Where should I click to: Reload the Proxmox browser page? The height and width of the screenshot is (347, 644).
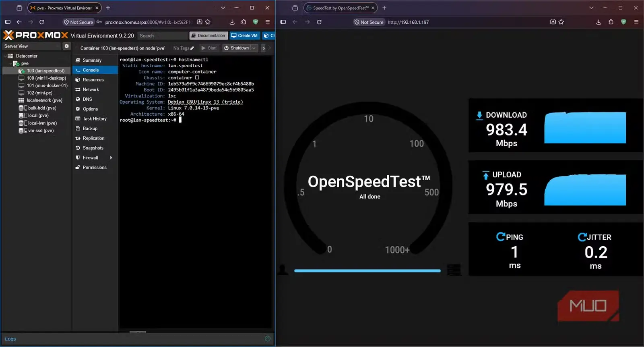click(42, 22)
